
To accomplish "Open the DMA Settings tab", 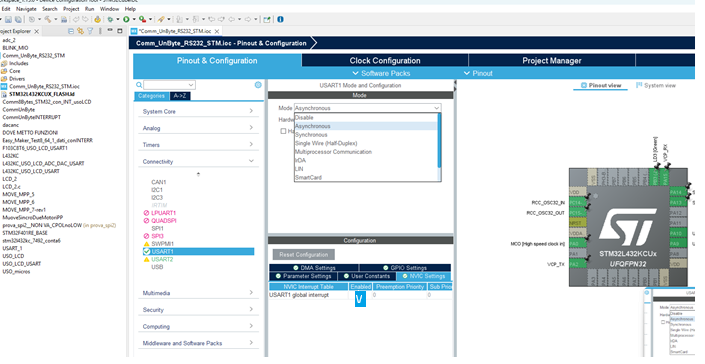I will click(x=314, y=268).
